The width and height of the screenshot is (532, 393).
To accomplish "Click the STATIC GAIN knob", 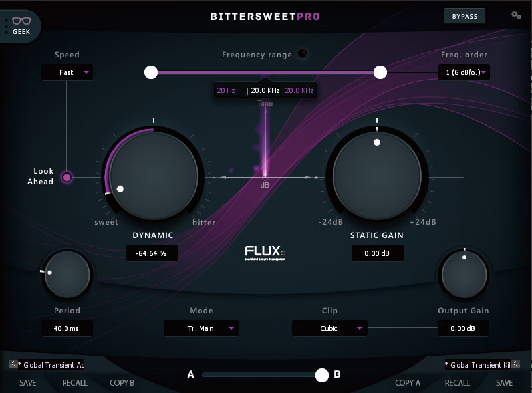I will point(377,176).
